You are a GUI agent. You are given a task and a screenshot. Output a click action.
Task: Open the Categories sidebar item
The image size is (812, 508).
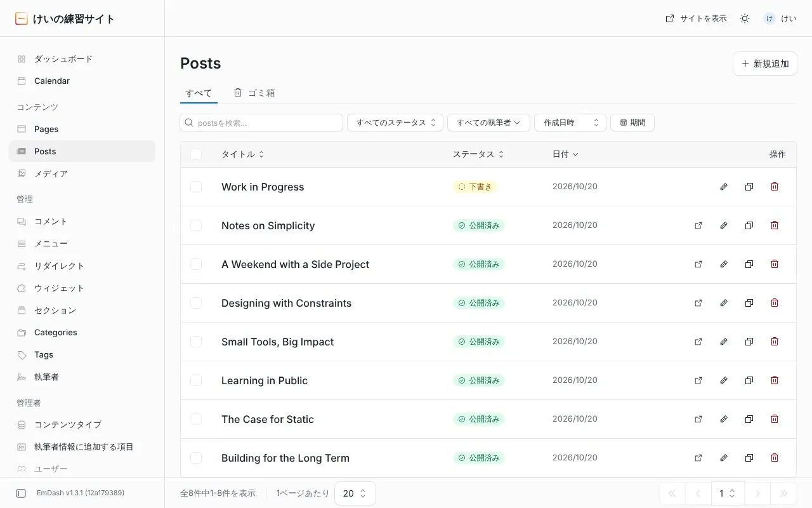(x=82, y=332)
